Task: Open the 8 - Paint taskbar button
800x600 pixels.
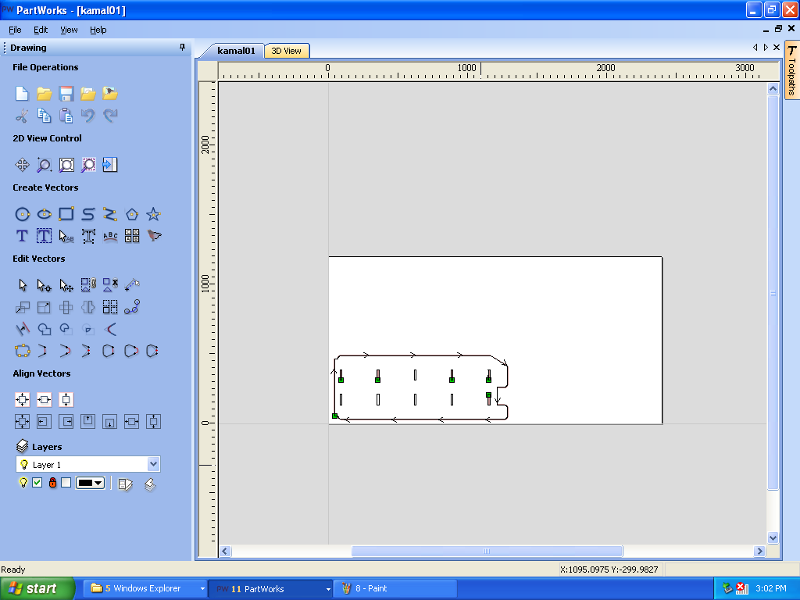Action: (394, 589)
